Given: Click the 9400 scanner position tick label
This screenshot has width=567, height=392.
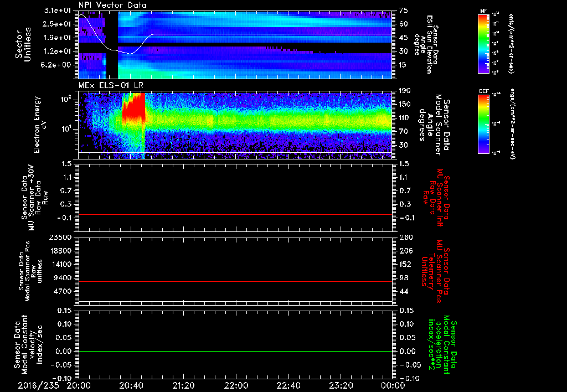Looking at the screenshot, I should 63,278.
